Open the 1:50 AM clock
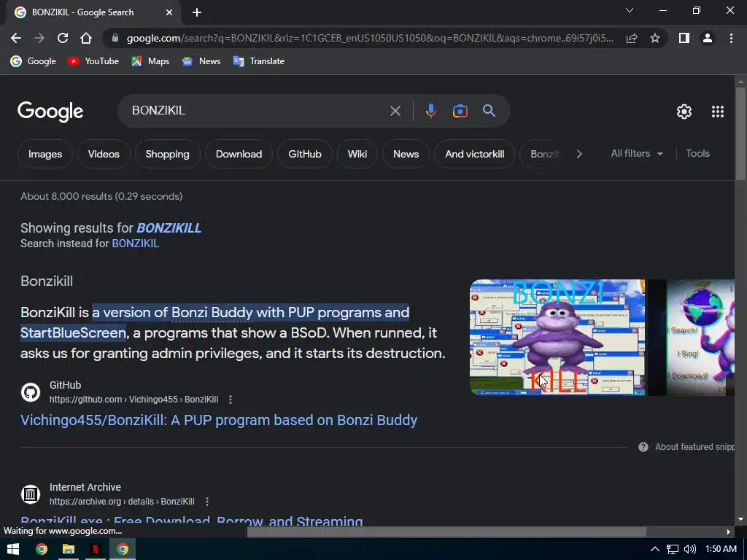Image resolution: width=747 pixels, height=560 pixels. point(721,549)
